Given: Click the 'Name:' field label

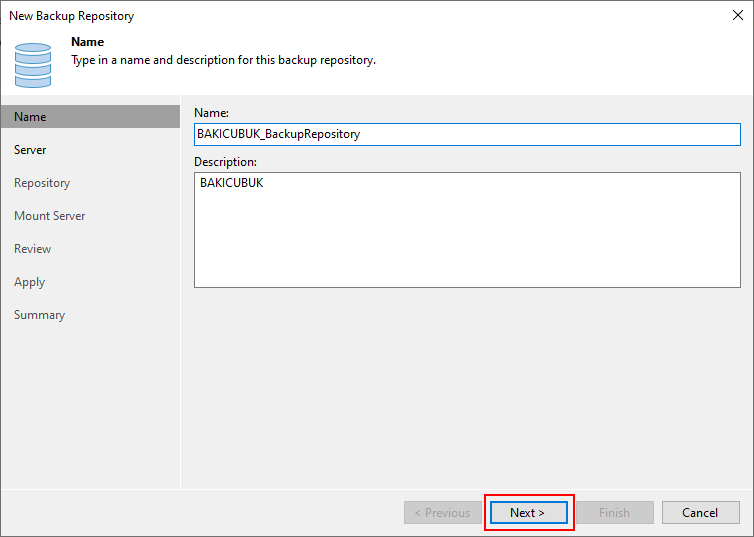Looking at the screenshot, I should point(211,113).
